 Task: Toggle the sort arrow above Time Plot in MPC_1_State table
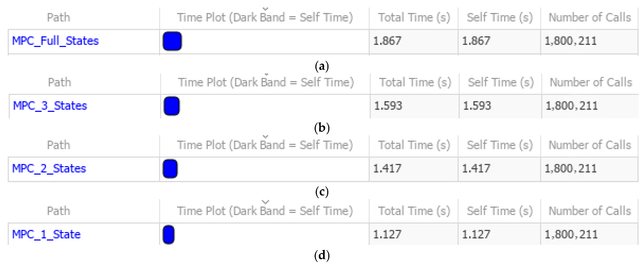[x=265, y=202]
